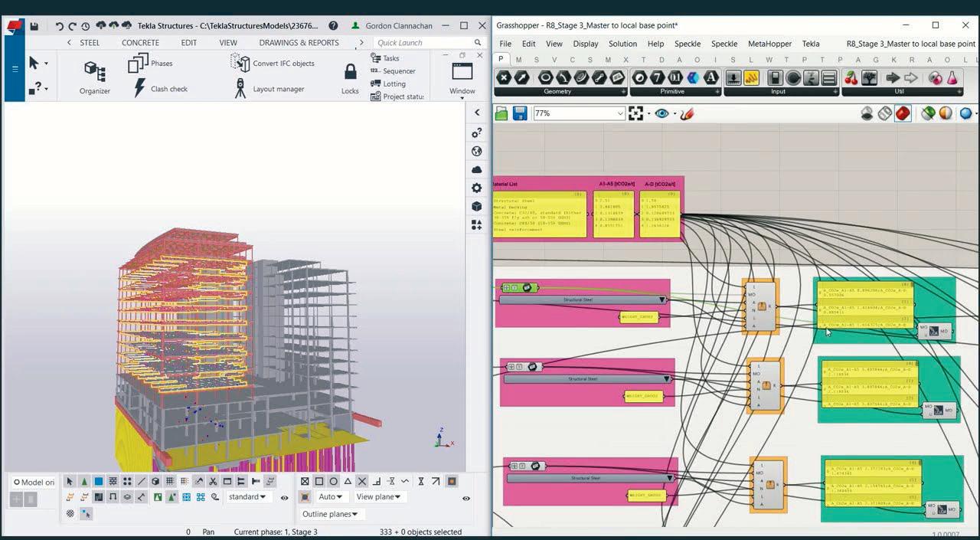The image size is (980, 540).
Task: Click the Grasshopper sketch pen icon
Action: coord(687,113)
